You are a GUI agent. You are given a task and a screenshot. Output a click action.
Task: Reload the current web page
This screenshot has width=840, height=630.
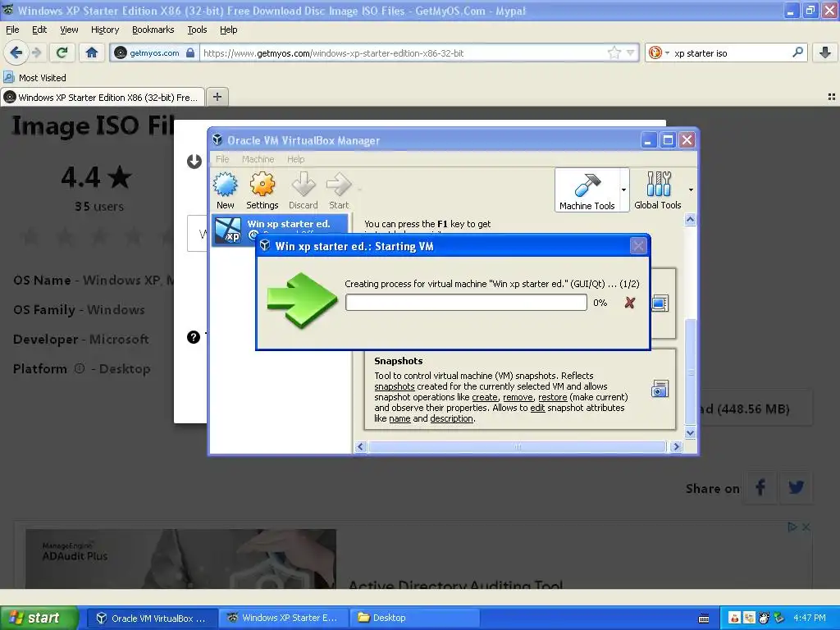point(62,52)
